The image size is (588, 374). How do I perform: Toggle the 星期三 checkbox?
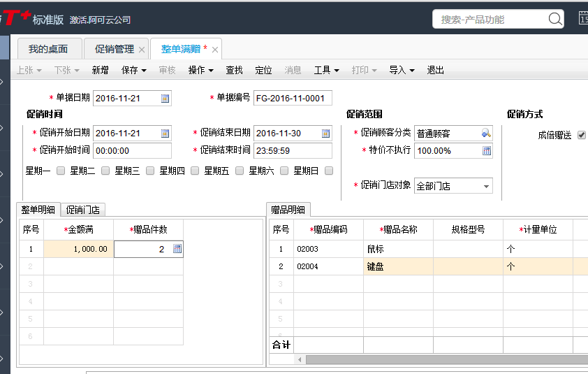[x=150, y=171]
